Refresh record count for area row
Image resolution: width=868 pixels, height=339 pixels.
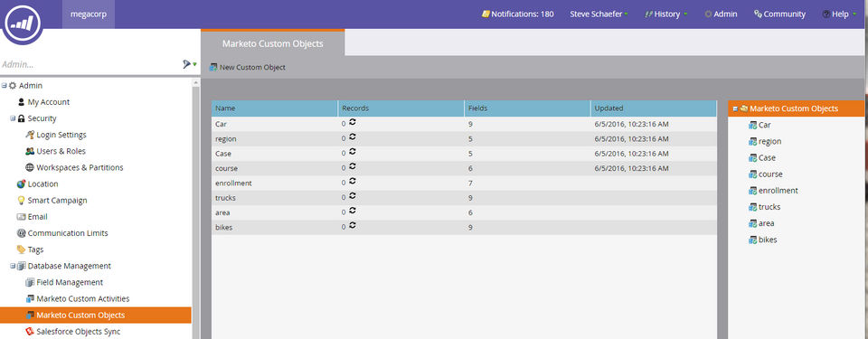point(352,211)
